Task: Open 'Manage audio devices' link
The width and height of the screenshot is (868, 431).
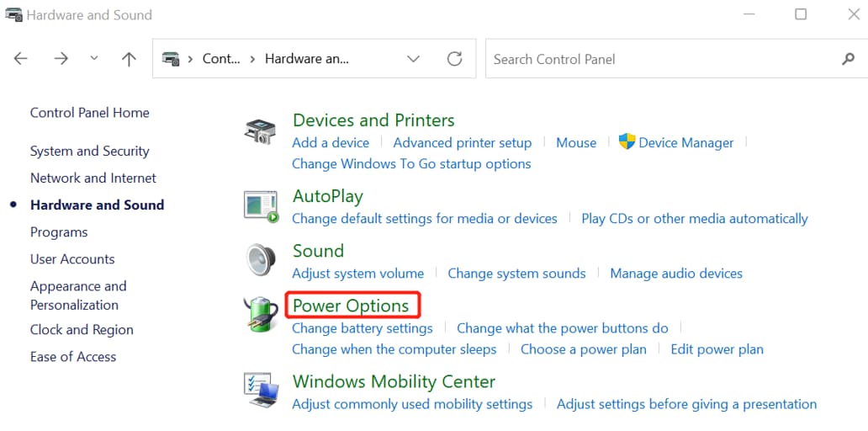Action: coord(676,274)
